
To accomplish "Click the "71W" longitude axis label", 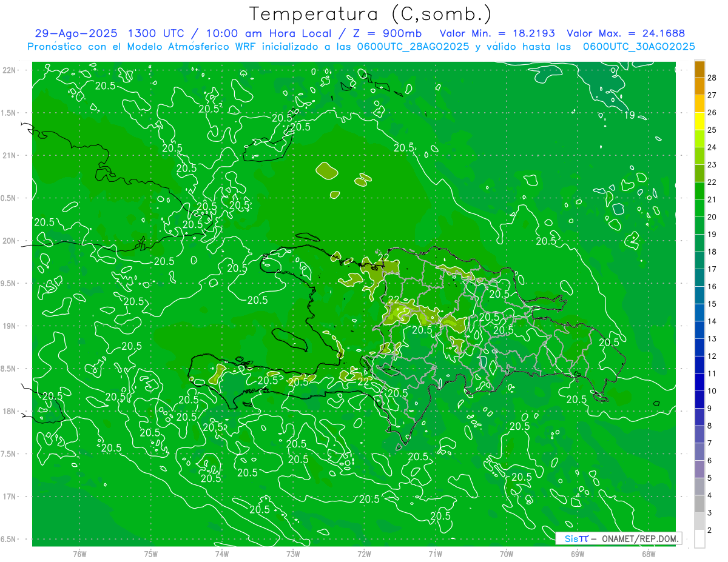I will [435, 554].
